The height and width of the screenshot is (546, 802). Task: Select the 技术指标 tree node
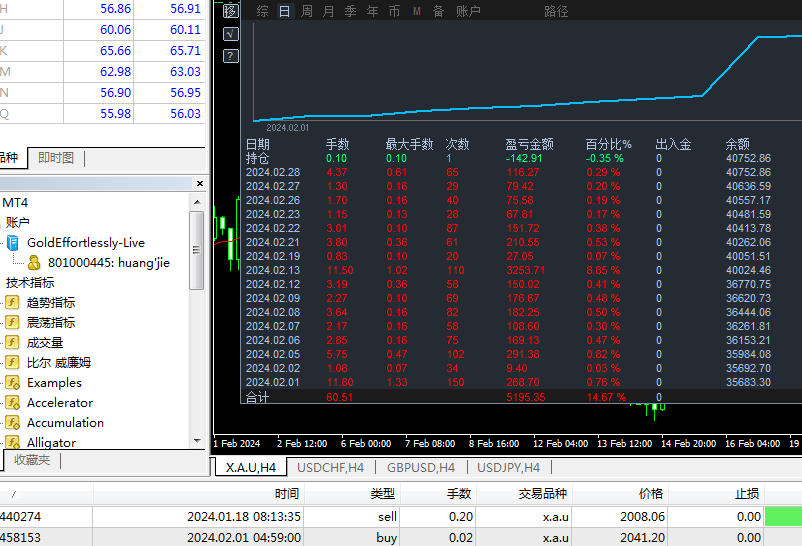point(30,282)
